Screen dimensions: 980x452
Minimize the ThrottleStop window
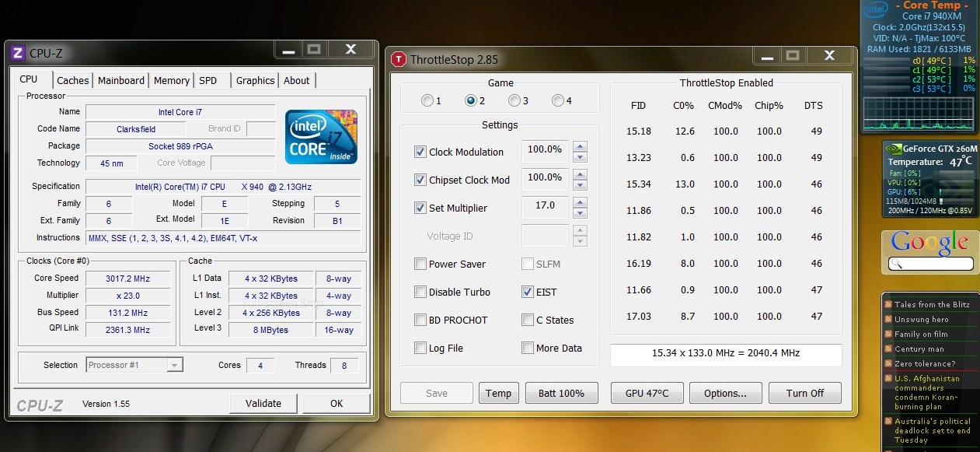(x=767, y=55)
